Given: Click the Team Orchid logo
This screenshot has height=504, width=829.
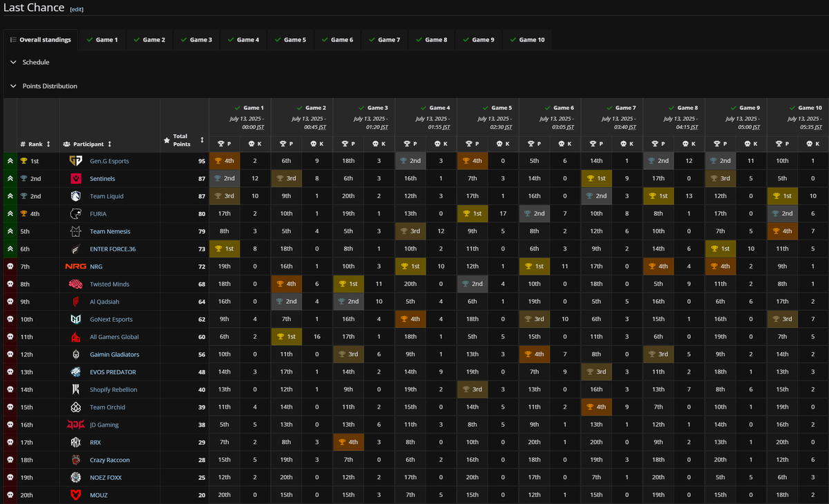Looking at the screenshot, I should (75, 407).
